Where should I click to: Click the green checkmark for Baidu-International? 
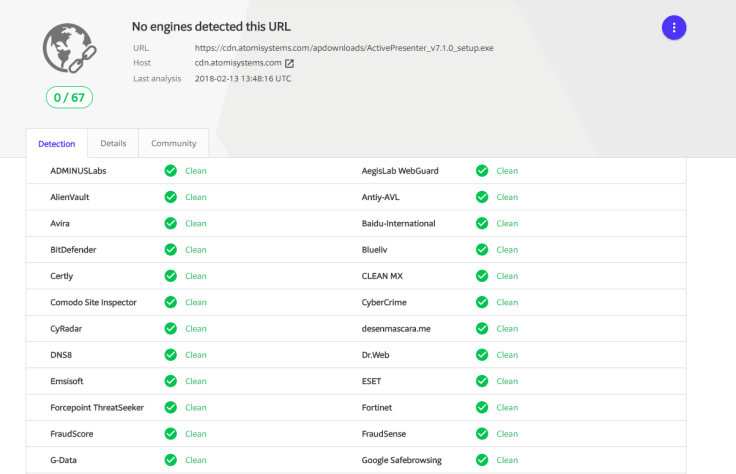[482, 223]
